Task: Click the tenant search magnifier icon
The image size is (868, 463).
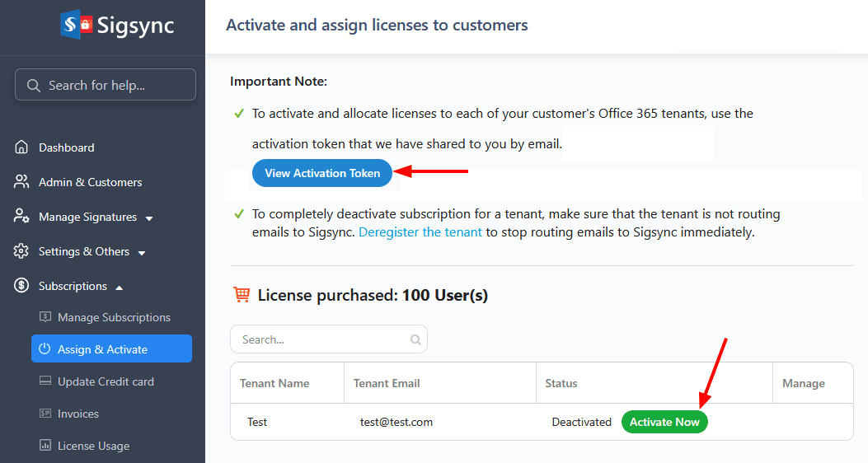Action: click(x=415, y=339)
